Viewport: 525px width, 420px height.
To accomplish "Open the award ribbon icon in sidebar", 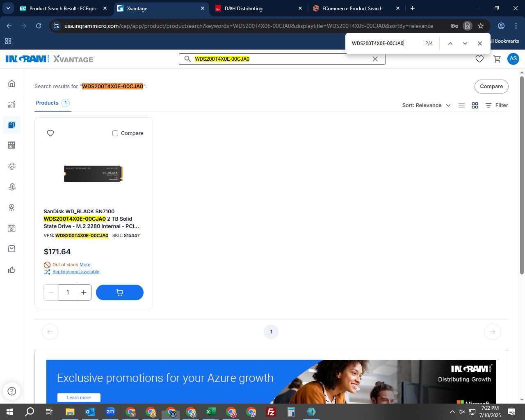I will point(11,208).
